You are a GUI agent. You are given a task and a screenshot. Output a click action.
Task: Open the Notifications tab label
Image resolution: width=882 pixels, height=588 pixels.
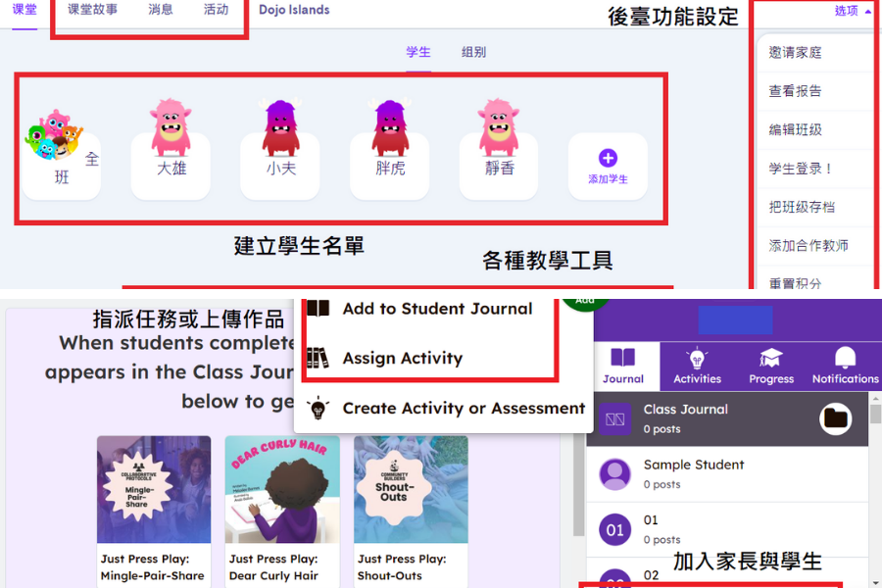pos(846,379)
